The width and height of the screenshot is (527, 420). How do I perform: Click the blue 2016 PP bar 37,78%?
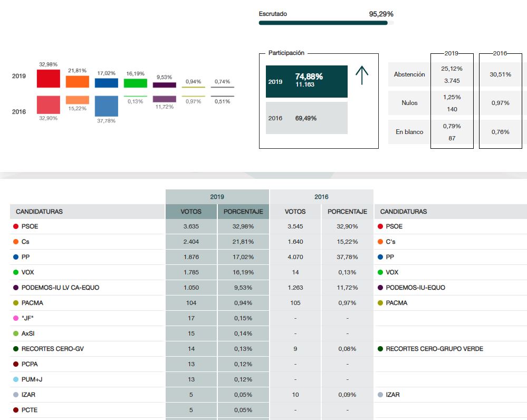106,106
